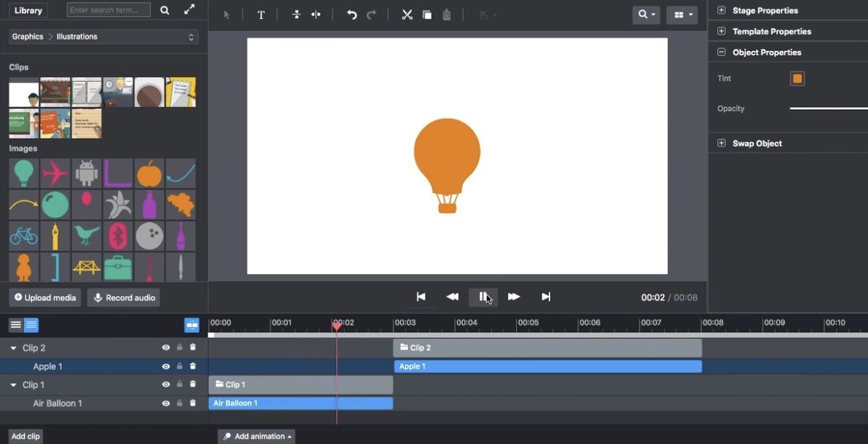
Task: Open the layout view dropdown
Action: tap(682, 15)
